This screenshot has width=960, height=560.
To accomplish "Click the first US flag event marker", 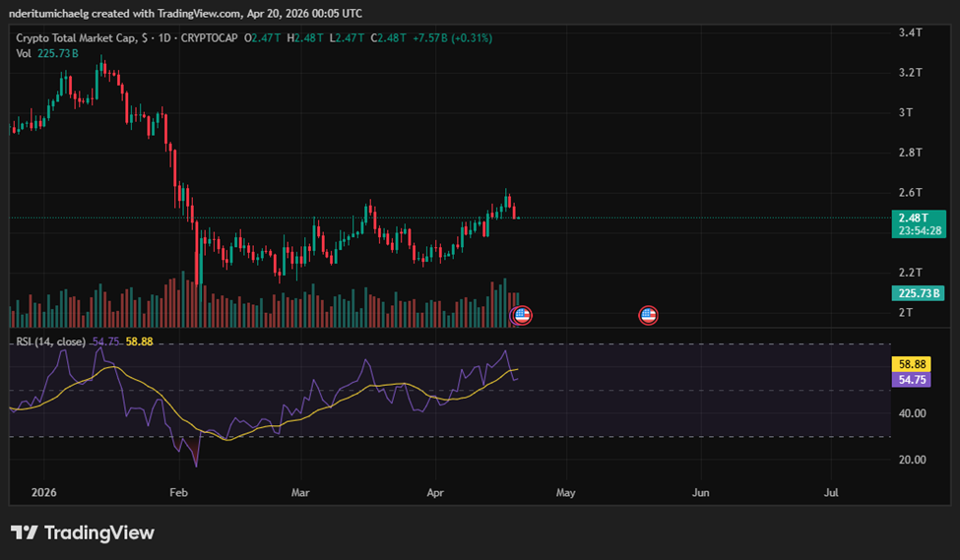I will [522, 316].
